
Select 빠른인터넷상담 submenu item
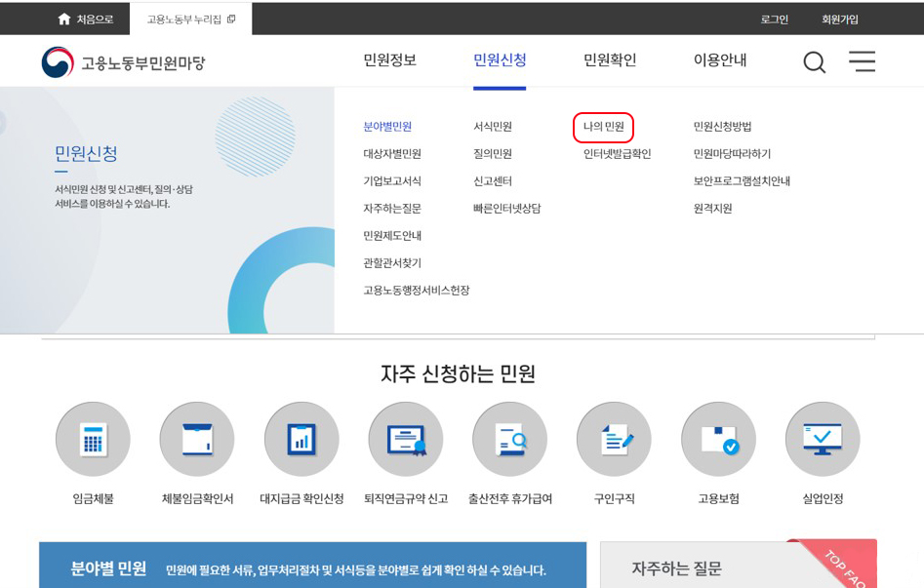507,209
